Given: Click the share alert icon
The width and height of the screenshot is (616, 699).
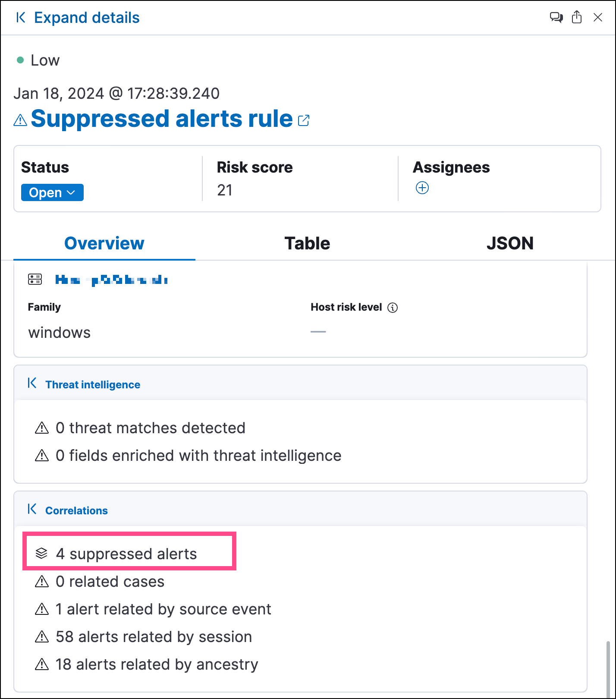Looking at the screenshot, I should pyautogui.click(x=577, y=18).
